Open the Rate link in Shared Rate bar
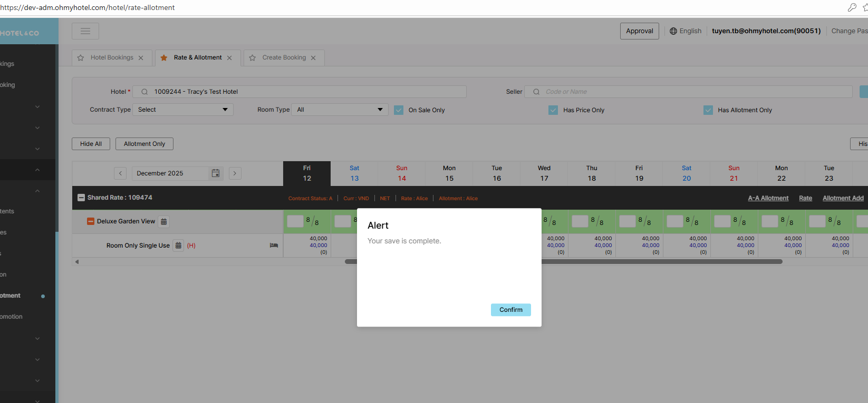 click(805, 198)
